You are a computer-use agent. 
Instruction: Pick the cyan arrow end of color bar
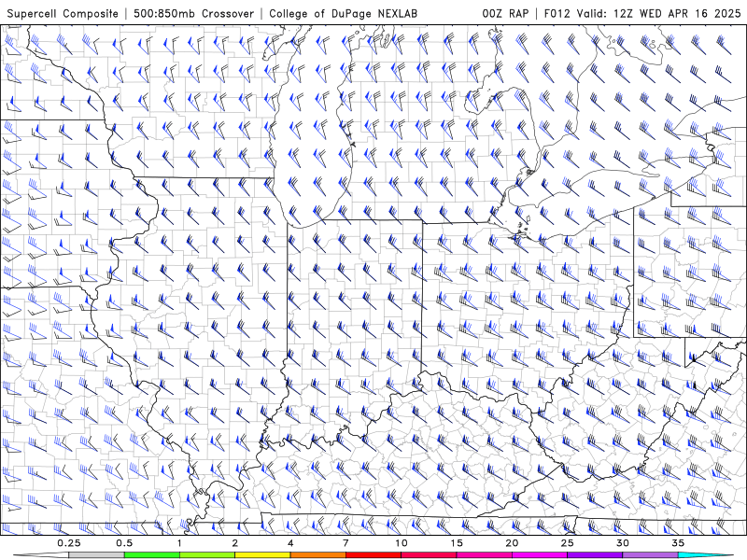706,555
